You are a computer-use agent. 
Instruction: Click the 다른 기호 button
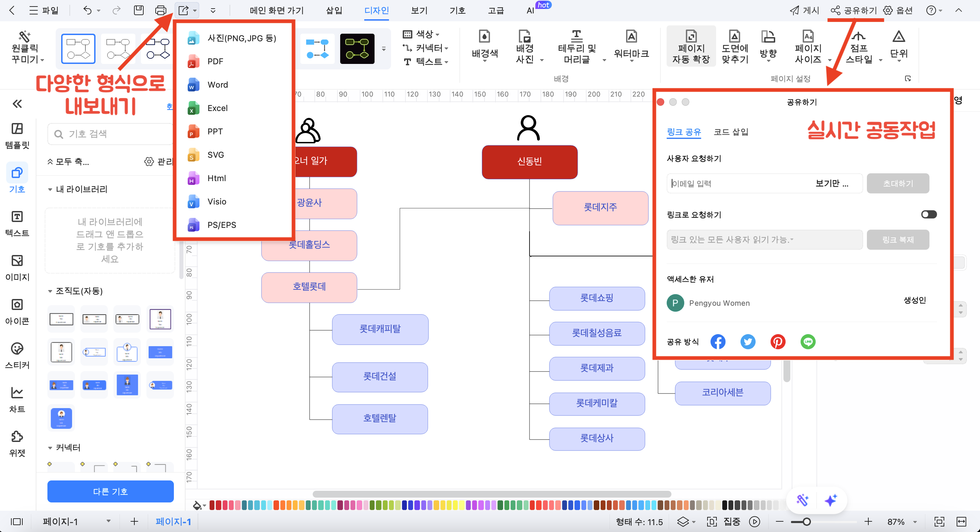click(x=110, y=491)
